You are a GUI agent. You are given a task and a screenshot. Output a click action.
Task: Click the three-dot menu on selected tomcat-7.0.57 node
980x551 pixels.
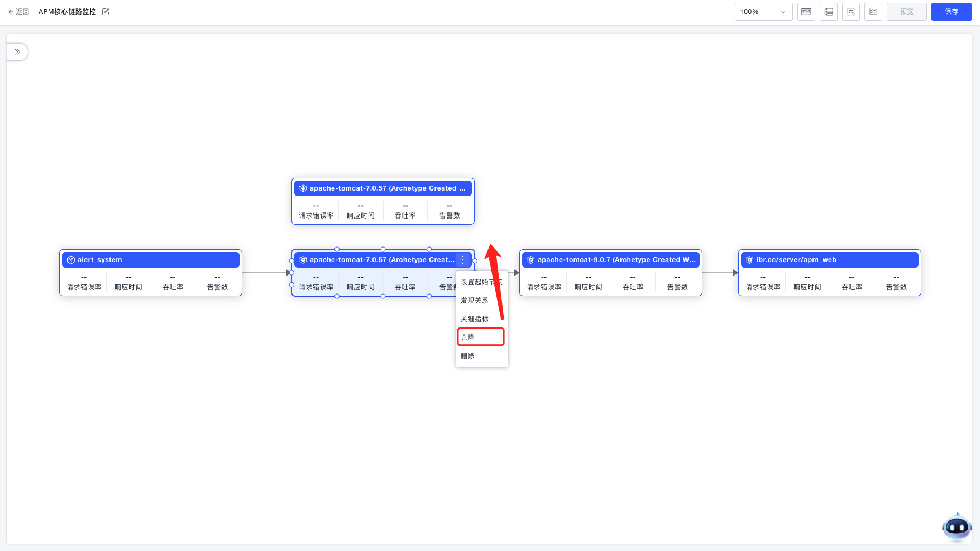[x=463, y=260]
